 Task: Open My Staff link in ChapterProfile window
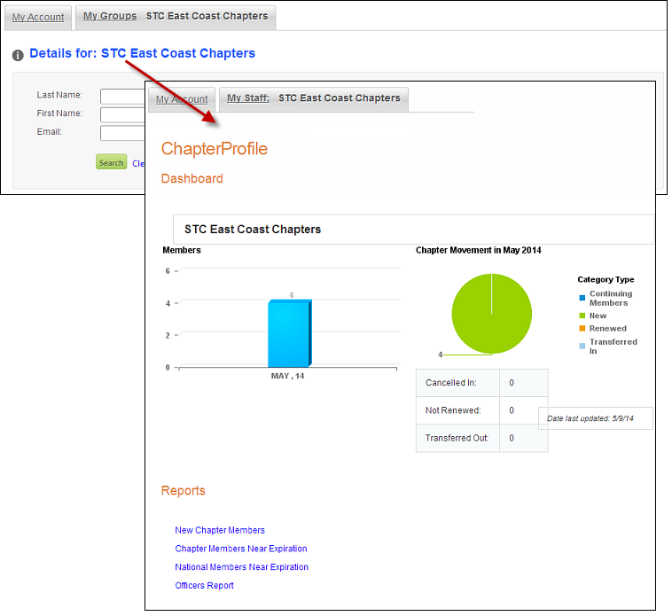(248, 98)
